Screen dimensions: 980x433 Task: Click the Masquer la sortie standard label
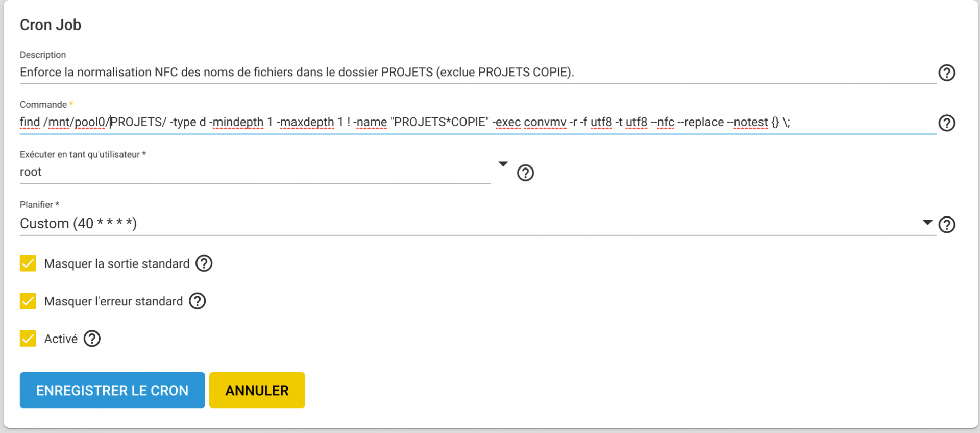coord(117,264)
